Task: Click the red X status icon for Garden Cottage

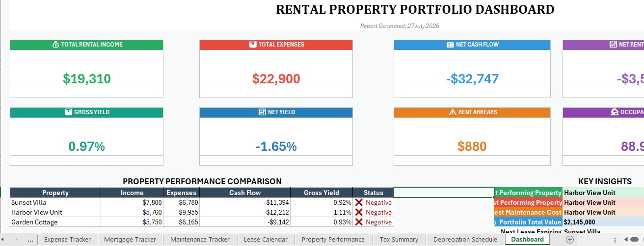Action: [359, 222]
